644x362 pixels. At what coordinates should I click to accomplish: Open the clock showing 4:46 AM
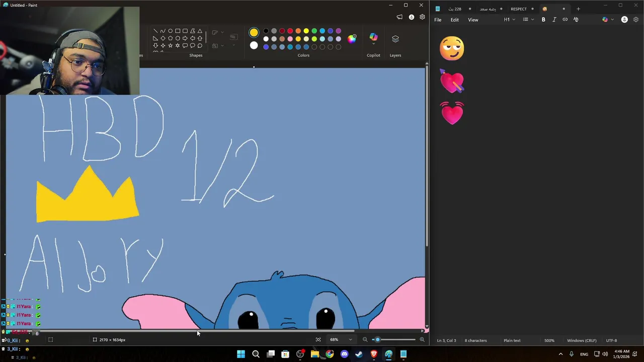(622, 354)
